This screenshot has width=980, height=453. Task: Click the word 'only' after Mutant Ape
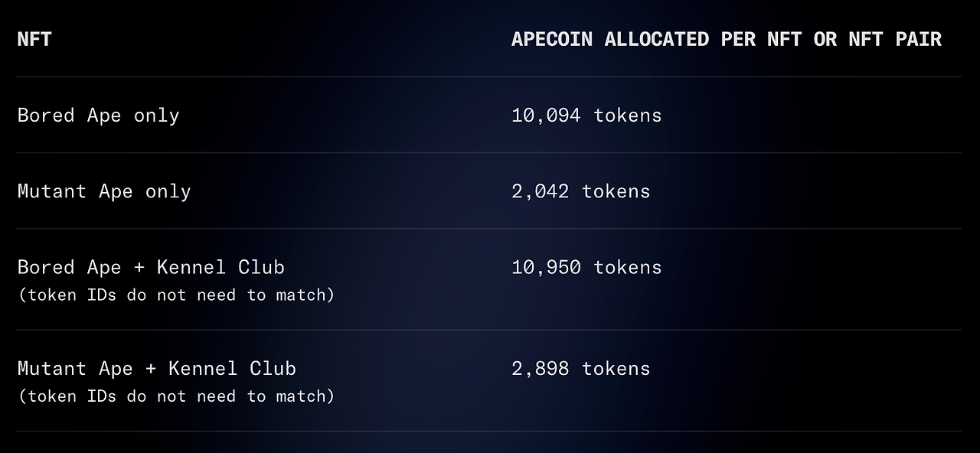pos(168,192)
